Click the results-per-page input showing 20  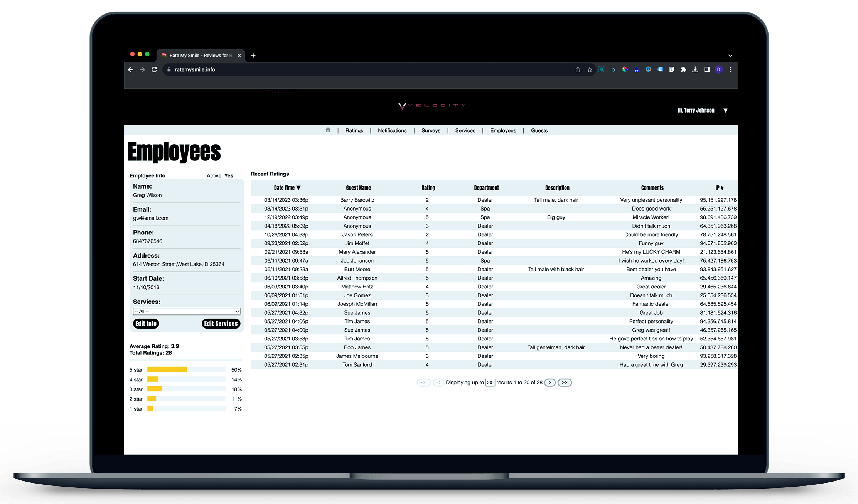pos(490,383)
